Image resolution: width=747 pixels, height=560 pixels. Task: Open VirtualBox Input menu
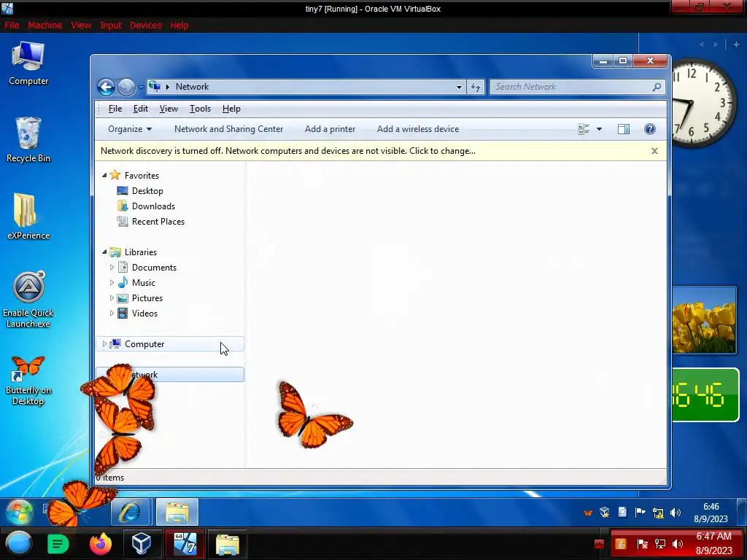coord(111,26)
